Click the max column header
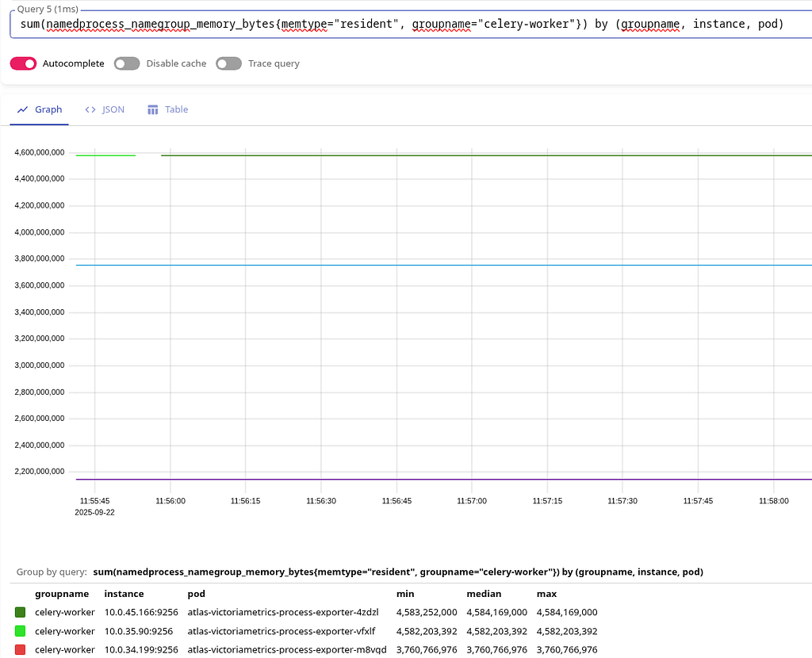The width and height of the screenshot is (812, 658). [546, 594]
